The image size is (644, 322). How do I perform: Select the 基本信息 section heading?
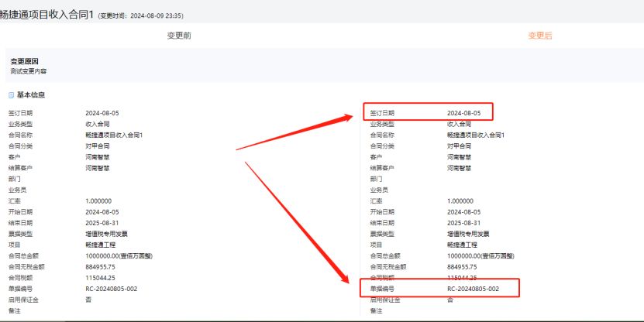point(31,94)
